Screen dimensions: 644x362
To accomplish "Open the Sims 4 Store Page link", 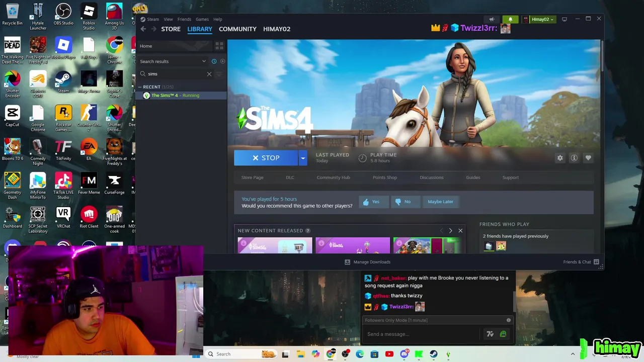I will tap(252, 177).
